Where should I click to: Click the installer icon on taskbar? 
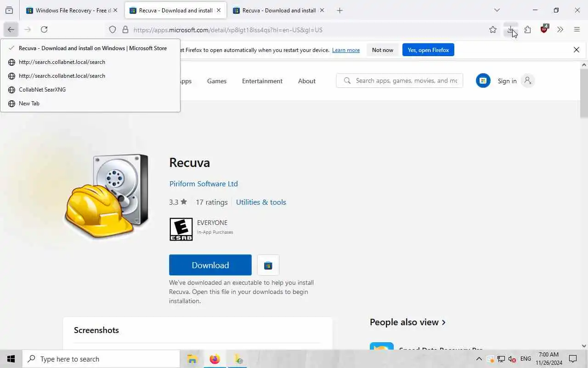238,359
